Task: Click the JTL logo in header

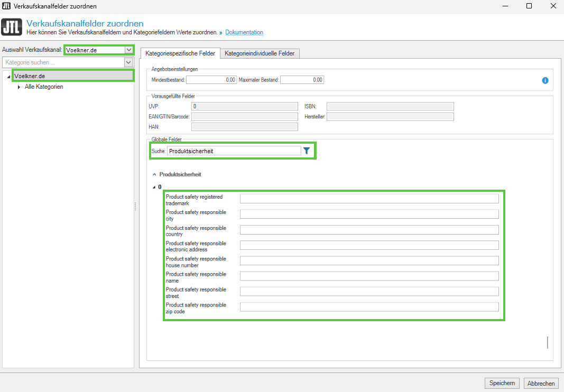Action: pos(12,27)
